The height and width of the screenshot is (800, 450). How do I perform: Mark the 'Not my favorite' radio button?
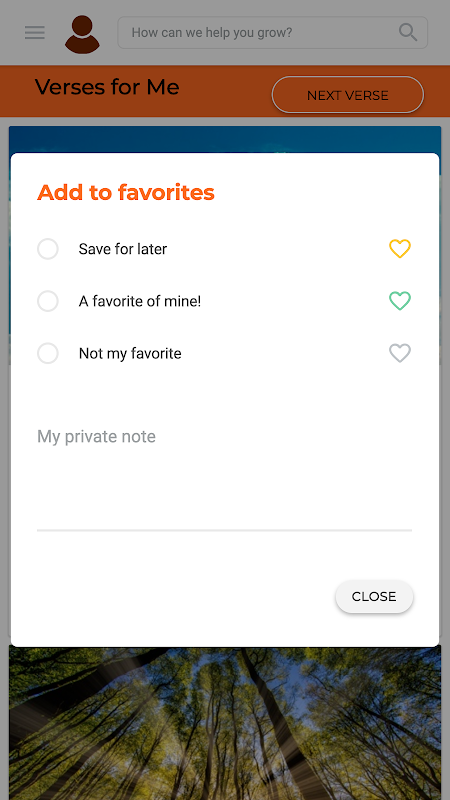tap(48, 353)
